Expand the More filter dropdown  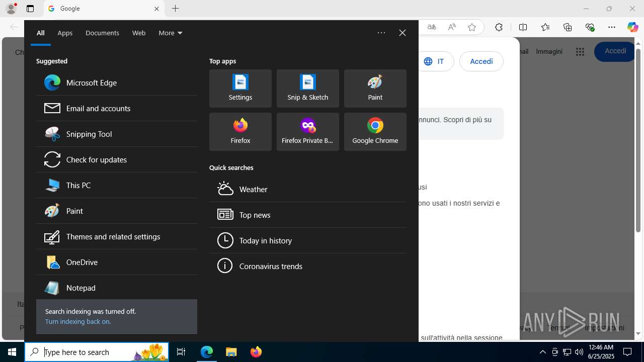tap(171, 33)
